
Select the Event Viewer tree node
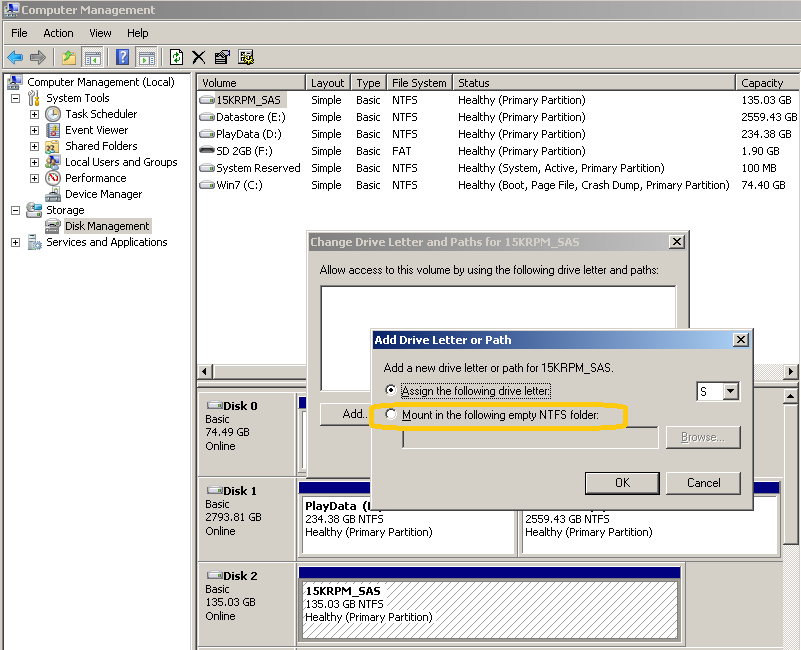[96, 130]
